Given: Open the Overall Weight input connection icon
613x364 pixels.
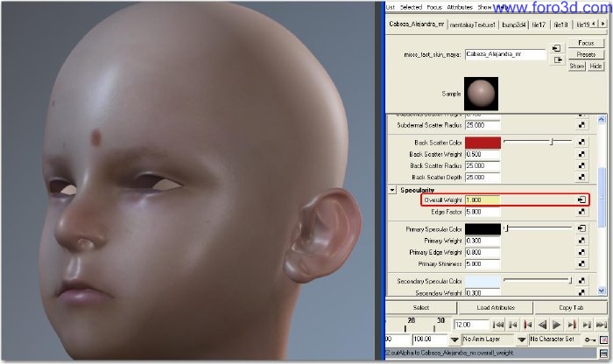Looking at the screenshot, I should pyautogui.click(x=581, y=200).
